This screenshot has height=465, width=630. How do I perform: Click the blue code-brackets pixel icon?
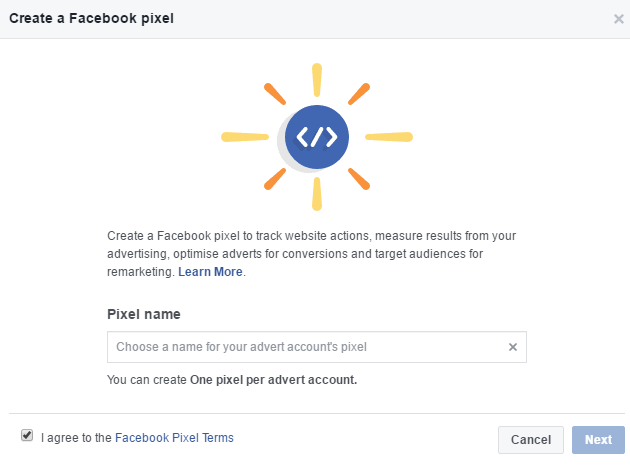[317, 136]
